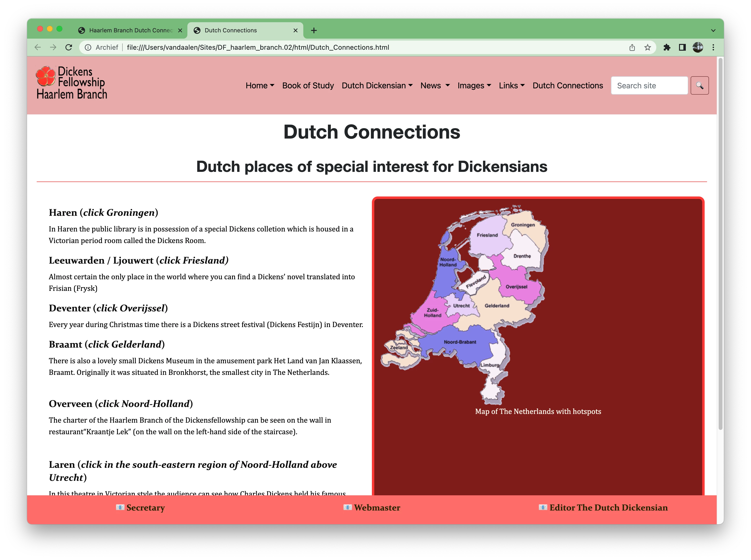
Task: Open the Book of Study page
Action: 308,86
